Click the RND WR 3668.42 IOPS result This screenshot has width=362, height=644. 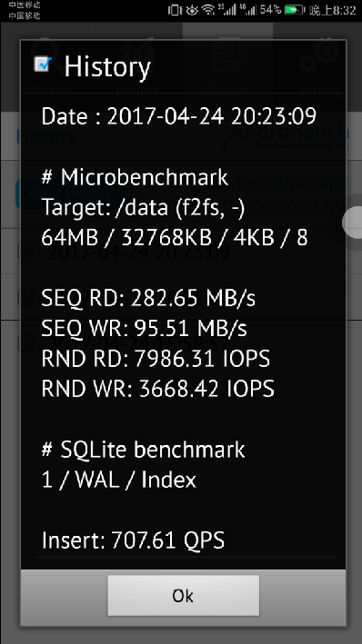point(158,389)
